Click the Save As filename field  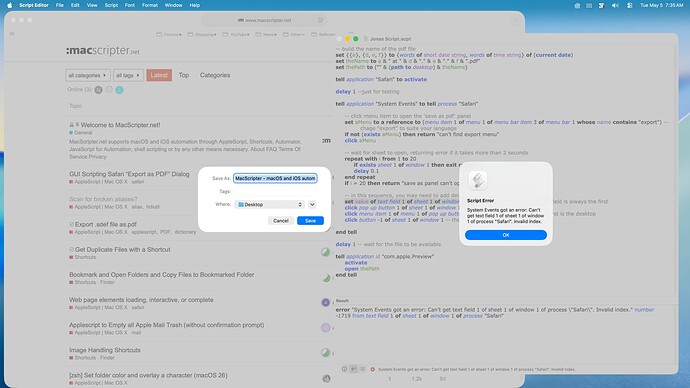(275, 178)
